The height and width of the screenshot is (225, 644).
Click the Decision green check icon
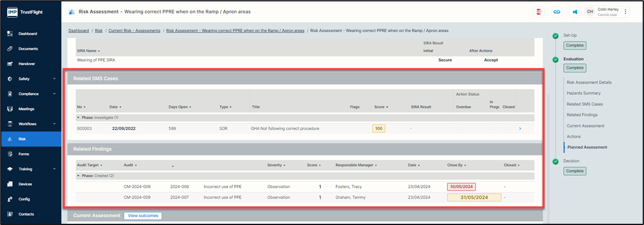[x=556, y=161]
